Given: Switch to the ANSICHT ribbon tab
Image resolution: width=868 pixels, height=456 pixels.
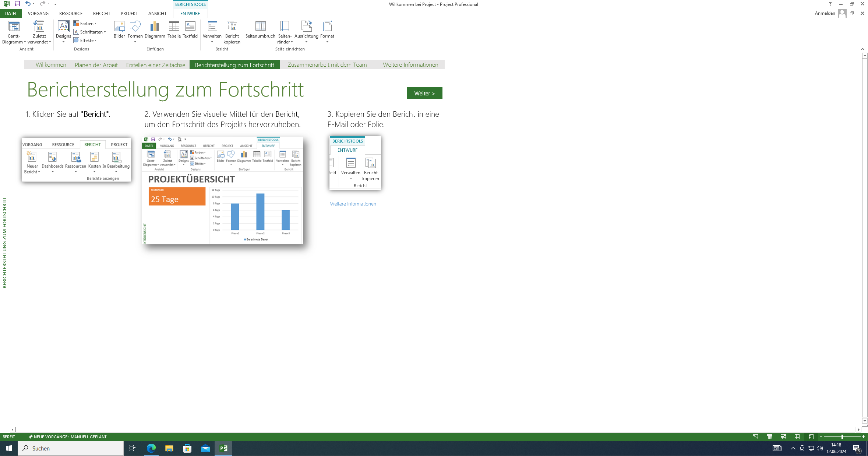Looking at the screenshot, I should coord(157,13).
